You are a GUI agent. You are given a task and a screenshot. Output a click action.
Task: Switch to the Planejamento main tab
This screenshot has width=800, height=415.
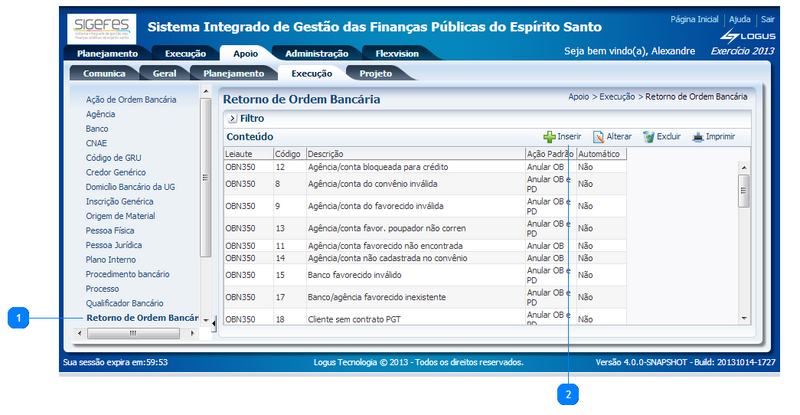107,54
